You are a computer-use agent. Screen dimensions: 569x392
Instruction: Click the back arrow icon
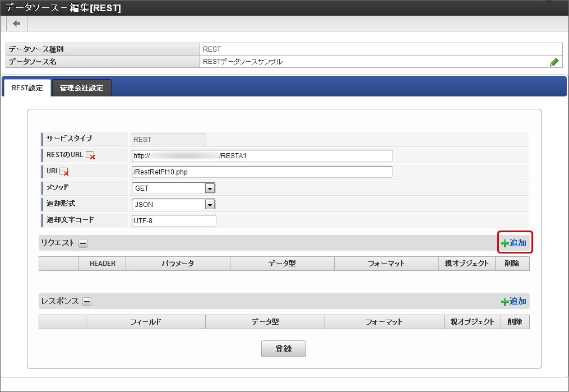pos(17,23)
